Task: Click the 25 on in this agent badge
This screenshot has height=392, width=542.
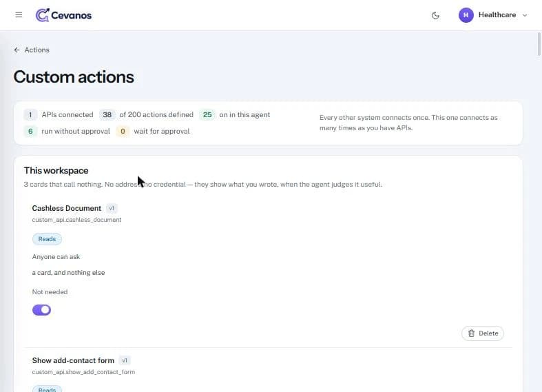Action: (207, 115)
